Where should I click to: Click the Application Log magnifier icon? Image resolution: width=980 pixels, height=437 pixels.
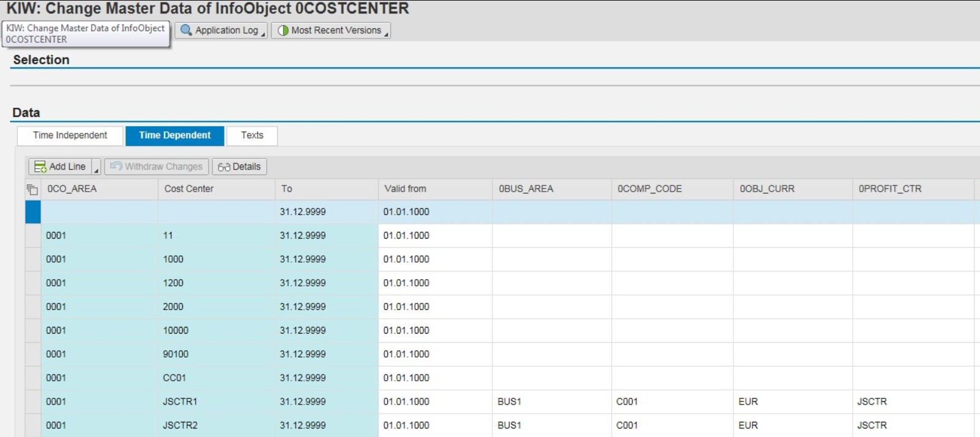coord(186,30)
